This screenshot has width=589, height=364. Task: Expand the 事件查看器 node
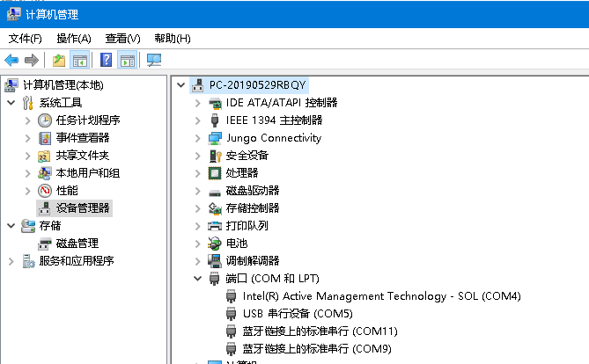(28, 138)
